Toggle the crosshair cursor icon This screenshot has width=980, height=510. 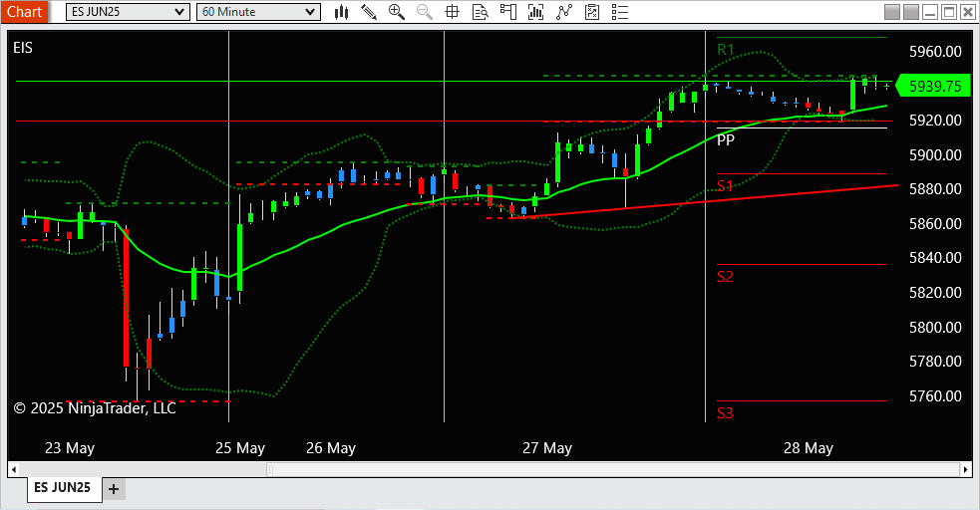(452, 12)
